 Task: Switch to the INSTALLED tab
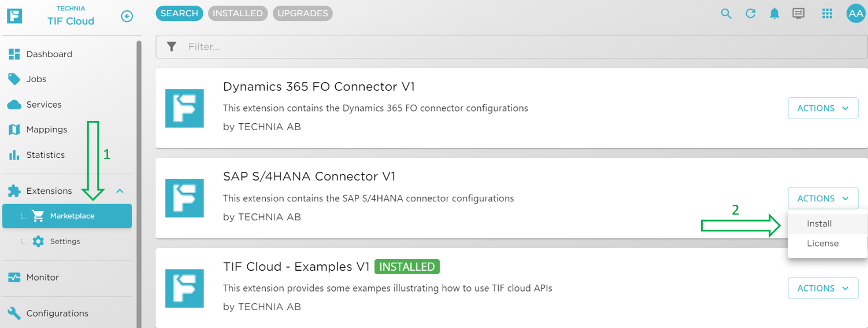pyautogui.click(x=237, y=13)
